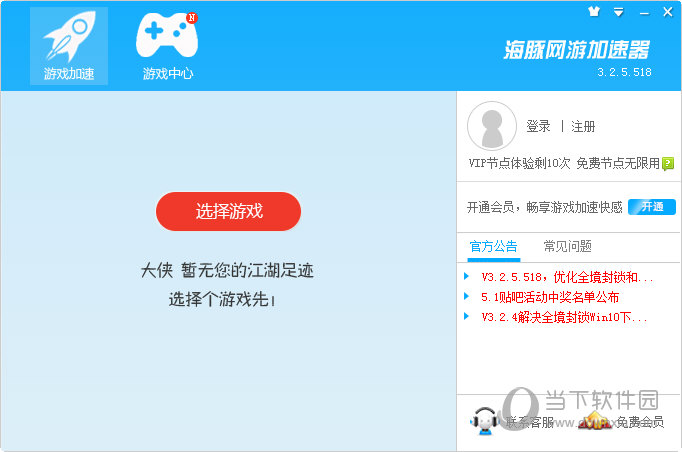Screen dimensions: 682x452
Task: Click the 海豚网游加速器 logo title
Action: [x=577, y=50]
